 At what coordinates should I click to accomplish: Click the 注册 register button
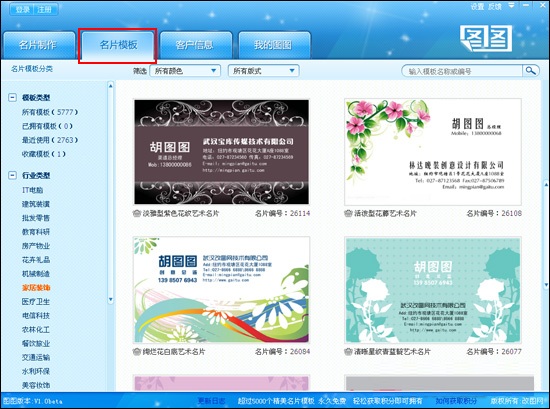tap(45, 9)
